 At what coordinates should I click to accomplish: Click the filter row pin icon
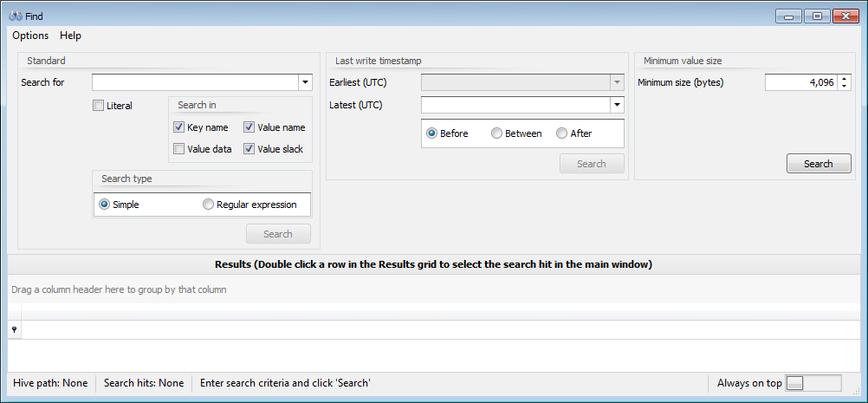(x=14, y=329)
